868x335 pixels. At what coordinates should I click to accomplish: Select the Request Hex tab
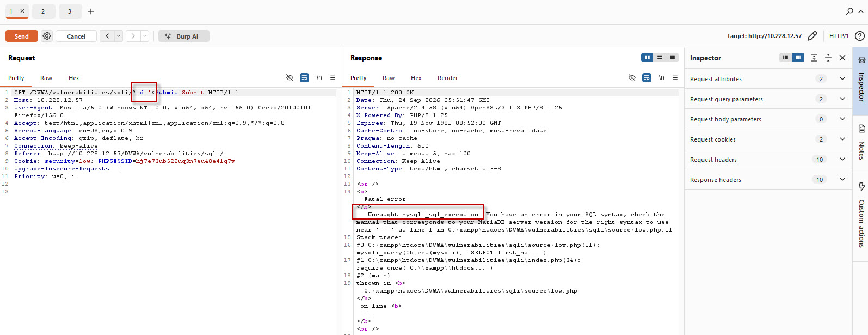pyautogui.click(x=74, y=78)
